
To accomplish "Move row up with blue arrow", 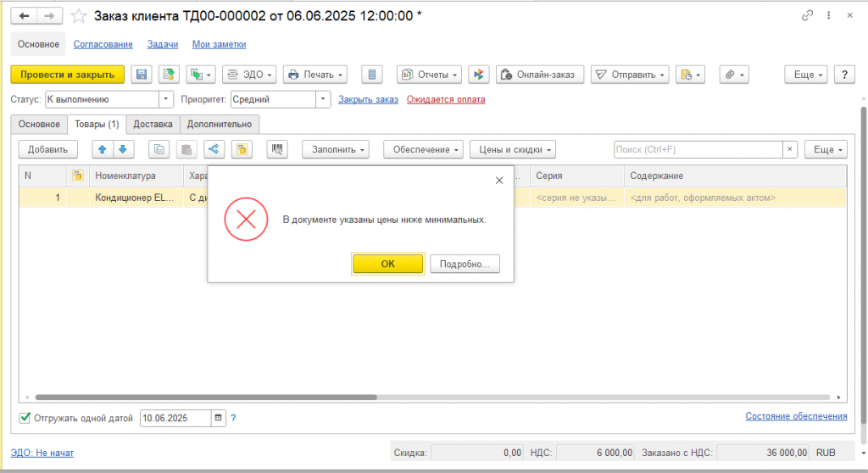I will coord(102,149).
